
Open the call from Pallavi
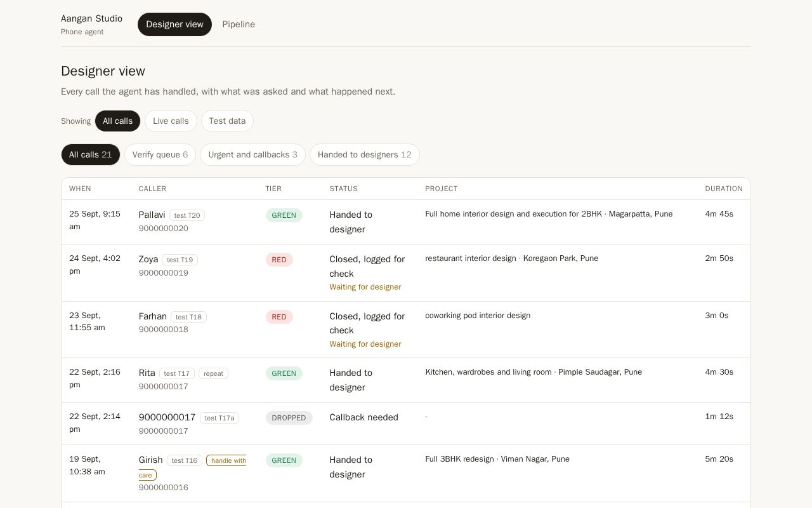pyautogui.click(x=406, y=222)
